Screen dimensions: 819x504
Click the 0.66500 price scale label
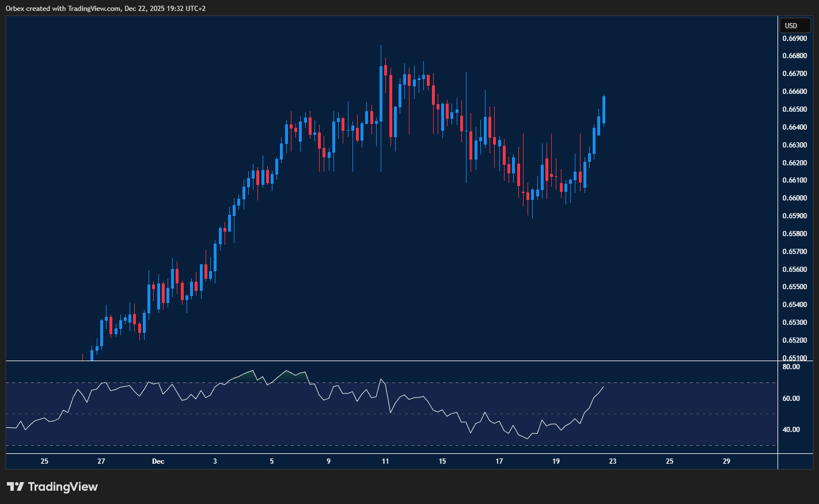point(794,109)
